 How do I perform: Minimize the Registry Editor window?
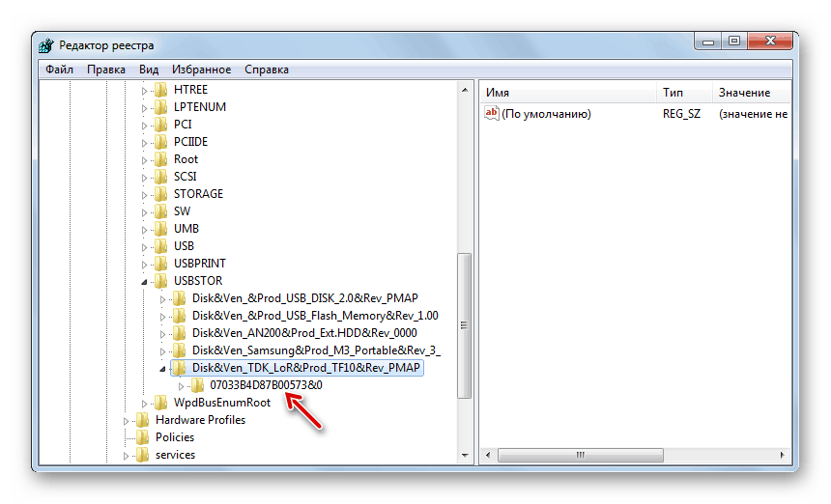click(x=708, y=41)
